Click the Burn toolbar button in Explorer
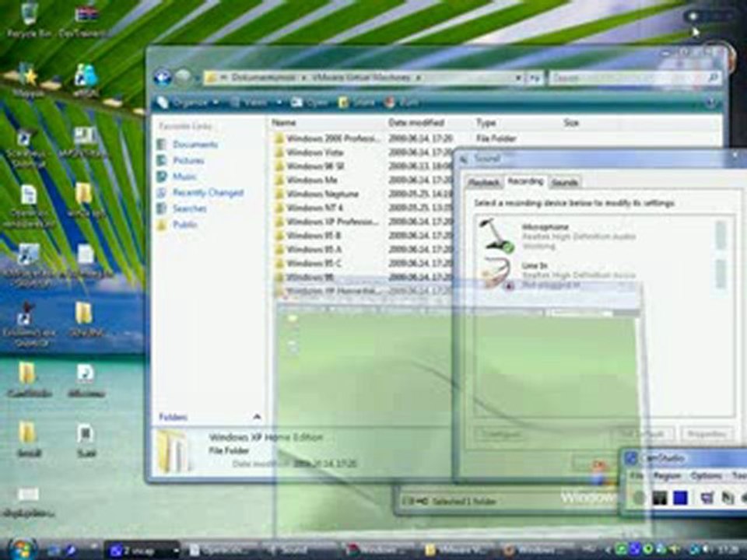The image size is (747, 560). [x=402, y=103]
